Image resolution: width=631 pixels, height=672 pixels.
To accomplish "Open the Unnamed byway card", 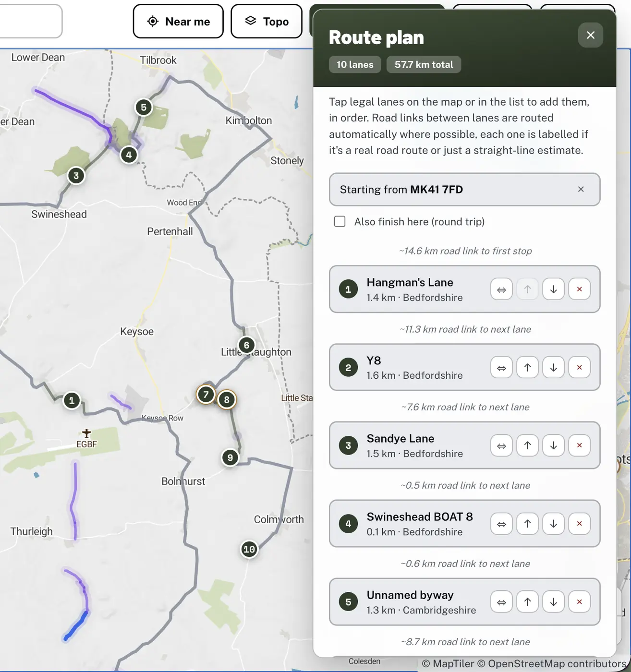I will (x=464, y=602).
